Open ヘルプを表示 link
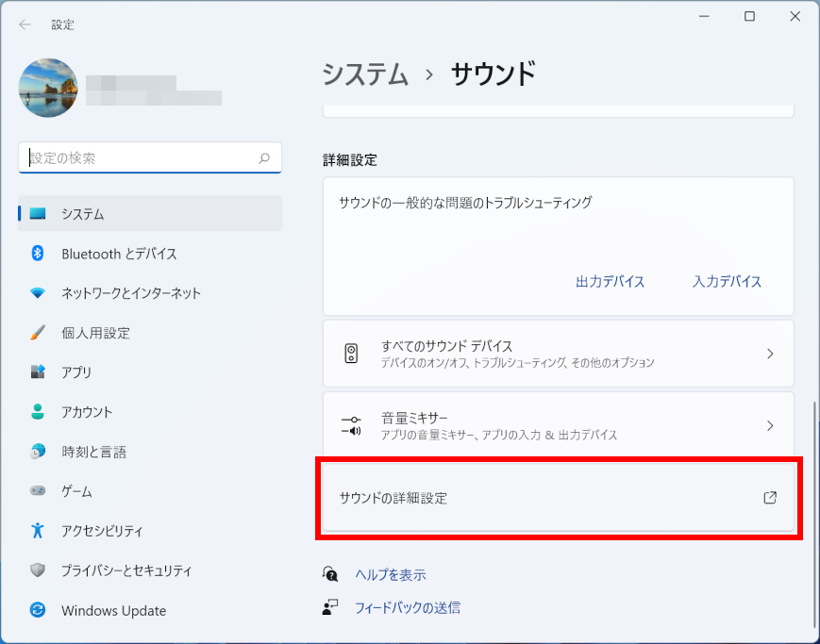The width and height of the screenshot is (820, 644). pyautogui.click(x=390, y=574)
